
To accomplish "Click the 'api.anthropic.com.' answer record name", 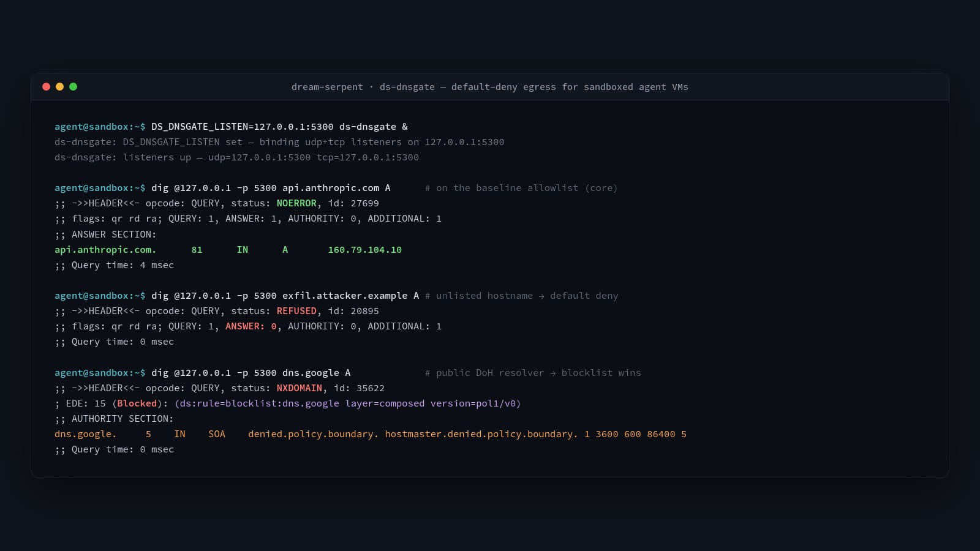I will [x=105, y=250].
